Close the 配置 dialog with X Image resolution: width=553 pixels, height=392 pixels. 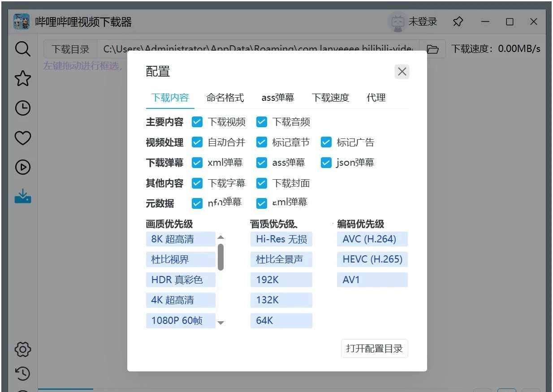coord(402,72)
